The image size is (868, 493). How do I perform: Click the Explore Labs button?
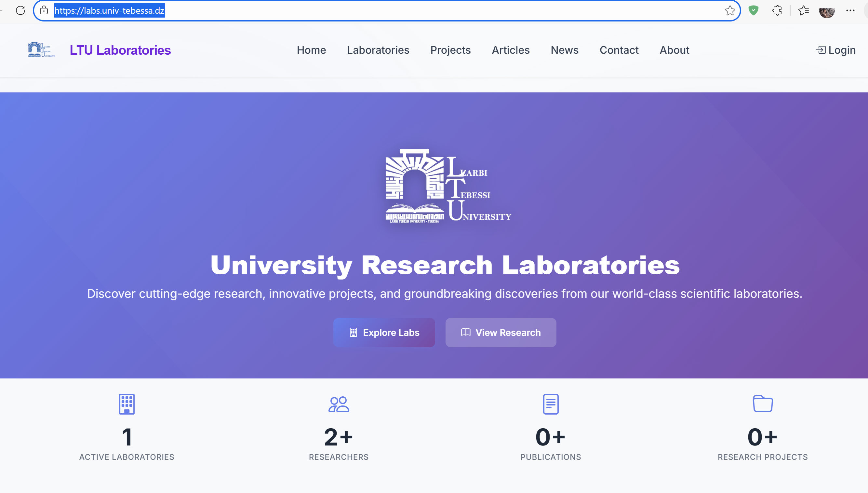tap(384, 333)
